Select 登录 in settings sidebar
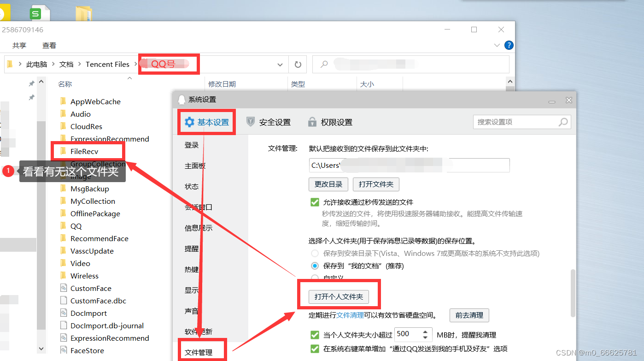The height and width of the screenshot is (361, 644). pos(192,145)
